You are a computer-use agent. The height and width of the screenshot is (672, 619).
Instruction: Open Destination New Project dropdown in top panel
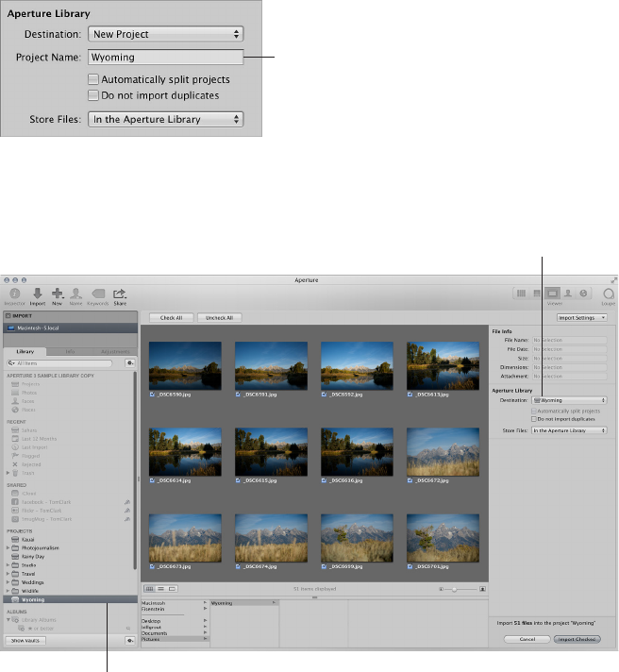166,34
